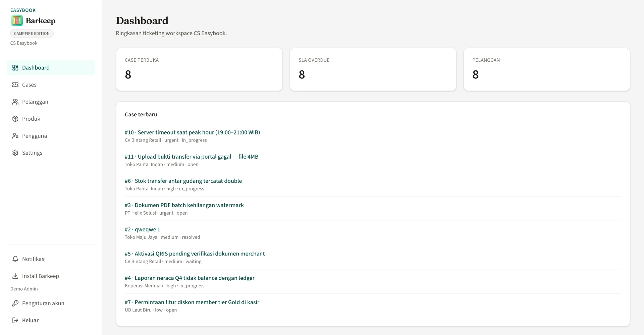Click the Pengaturan akun key icon
644x335 pixels.
(15, 303)
